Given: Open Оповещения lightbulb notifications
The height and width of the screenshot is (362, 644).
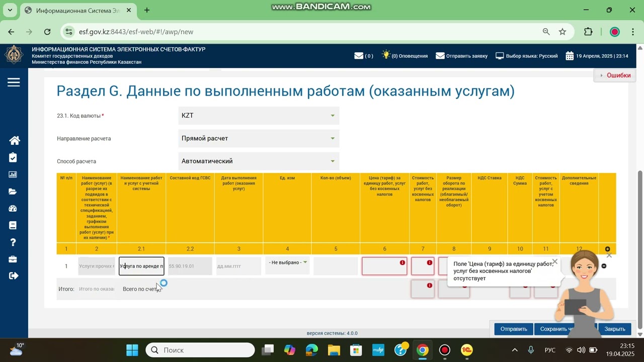Looking at the screenshot, I should [405, 56].
